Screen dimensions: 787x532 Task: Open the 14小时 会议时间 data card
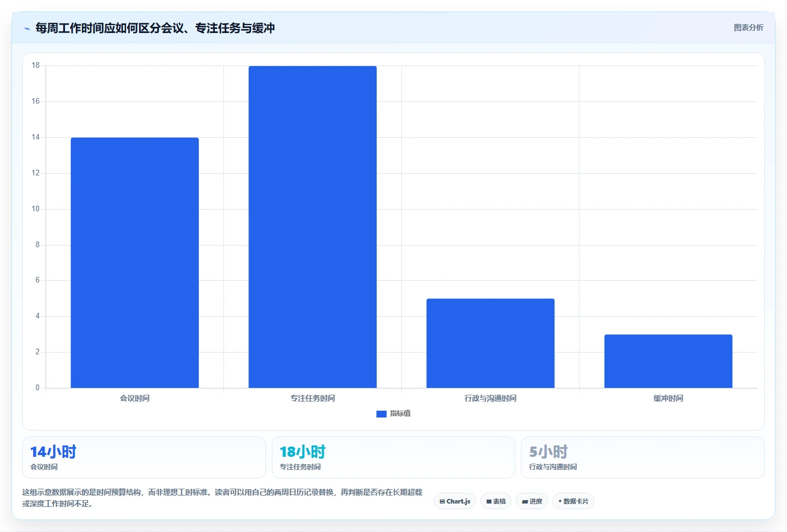pyautogui.click(x=144, y=457)
